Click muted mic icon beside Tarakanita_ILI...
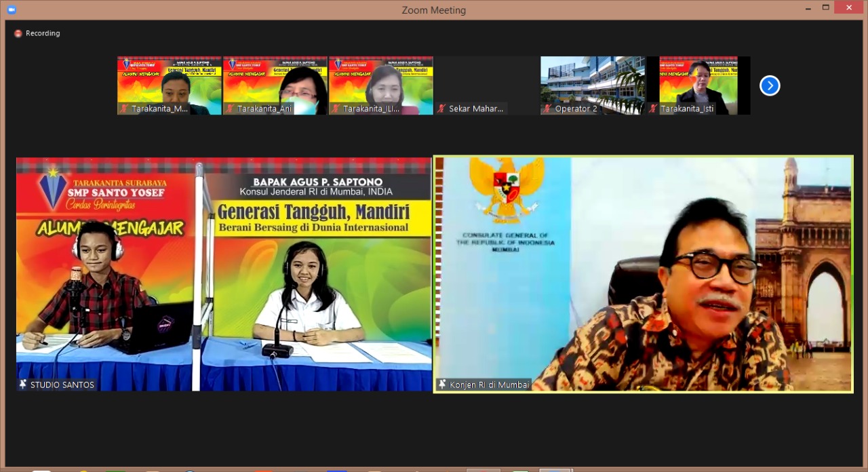Screen dimensions: 868x472 pos(336,109)
